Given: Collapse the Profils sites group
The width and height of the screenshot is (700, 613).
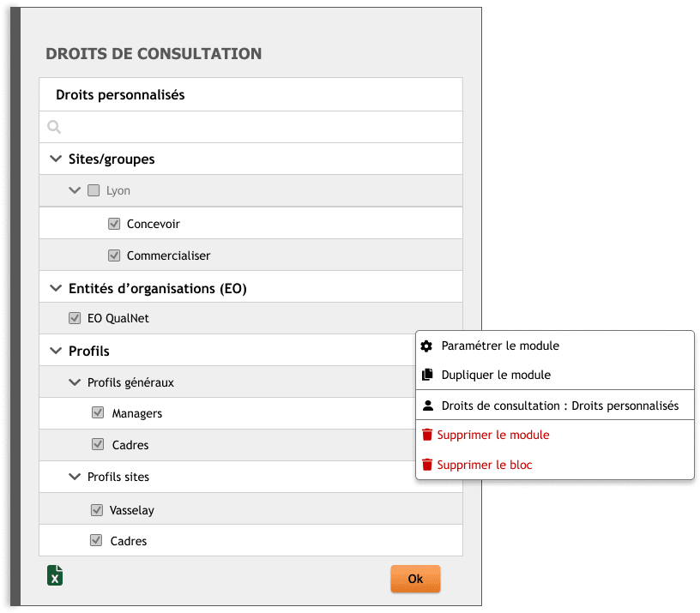Looking at the screenshot, I should click(x=75, y=477).
